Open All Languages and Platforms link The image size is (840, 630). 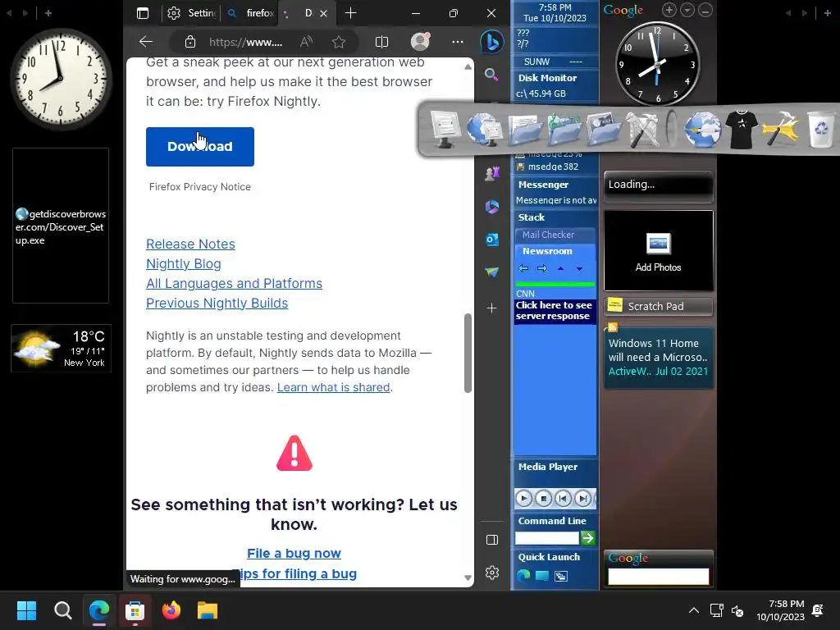(x=234, y=283)
